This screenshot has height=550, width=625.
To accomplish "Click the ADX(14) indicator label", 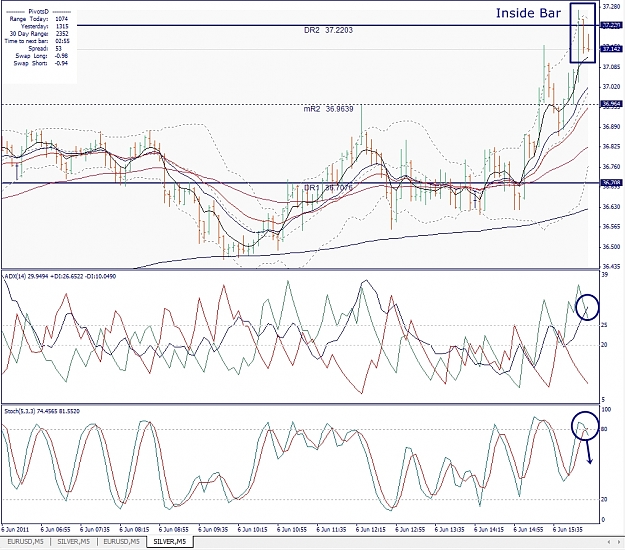I will 60,276.
